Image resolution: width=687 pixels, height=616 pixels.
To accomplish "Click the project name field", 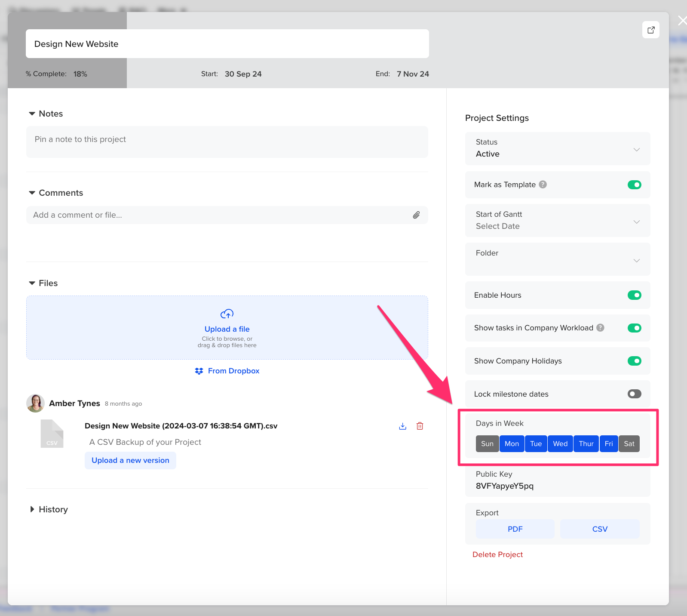I will click(x=227, y=44).
